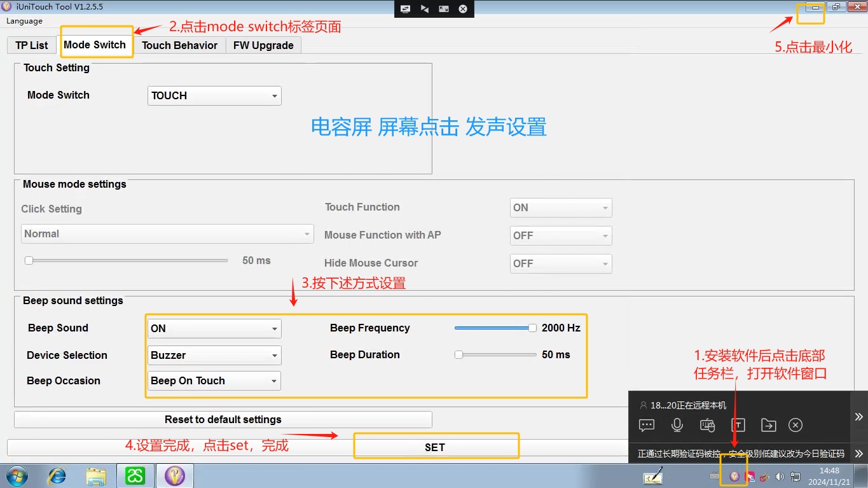Click Reset to default settings button
This screenshot has width=868, height=488.
point(223,420)
